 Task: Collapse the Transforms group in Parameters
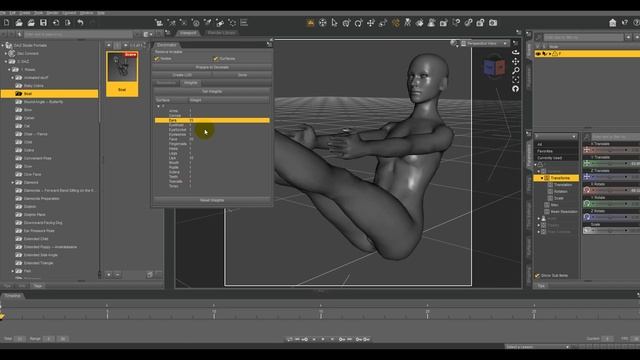(542, 178)
